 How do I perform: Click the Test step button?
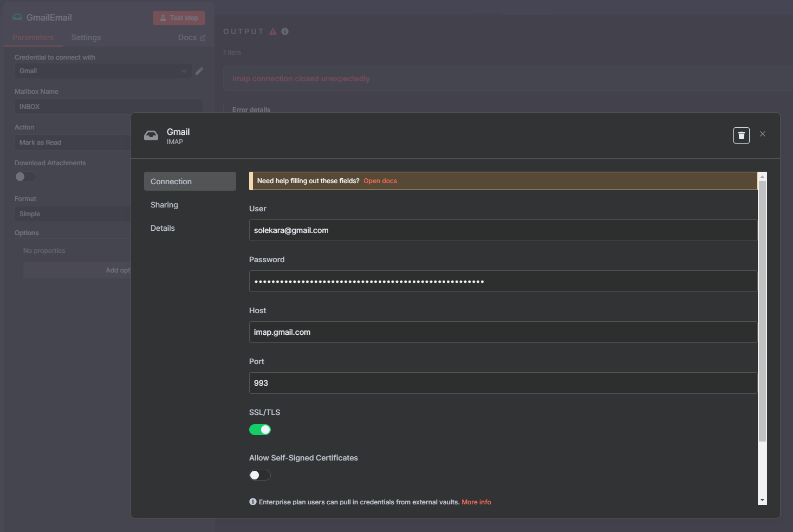pyautogui.click(x=179, y=18)
